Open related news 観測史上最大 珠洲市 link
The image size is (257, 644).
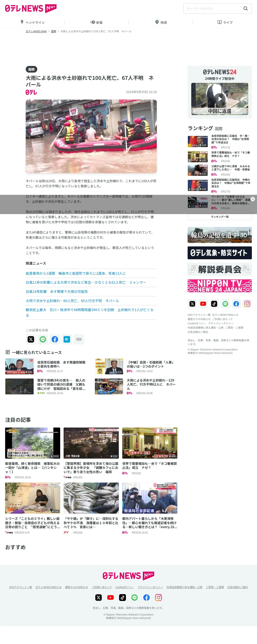(x=90, y=313)
